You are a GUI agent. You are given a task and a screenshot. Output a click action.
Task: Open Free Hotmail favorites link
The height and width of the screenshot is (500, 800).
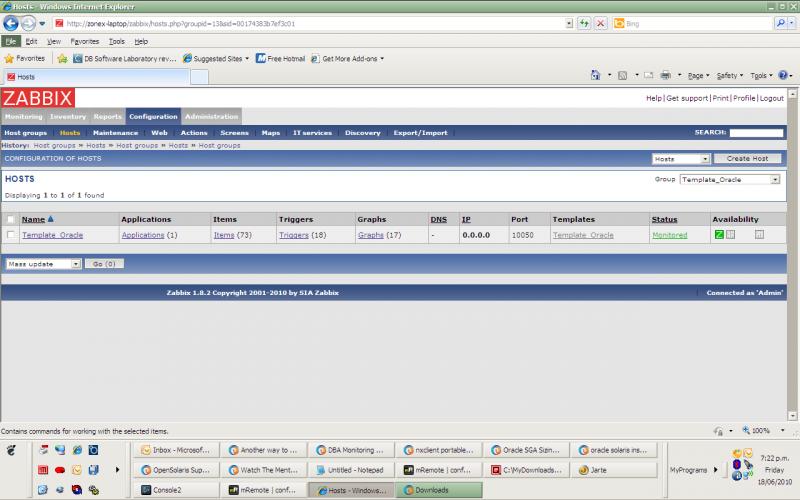point(280,59)
